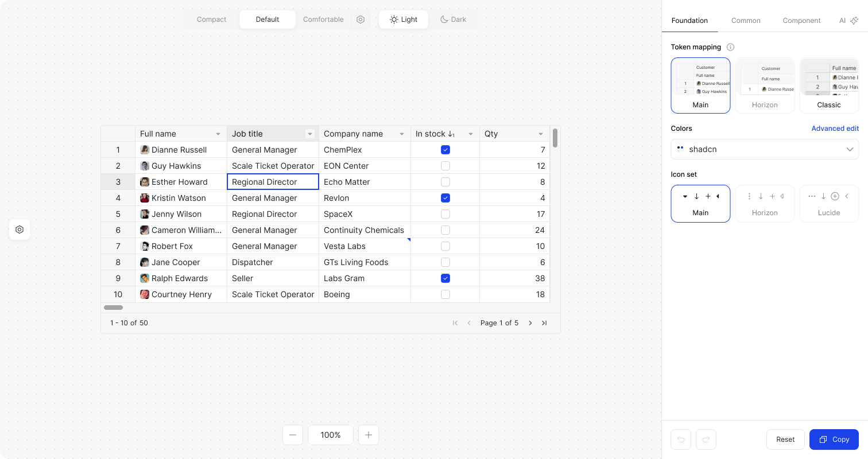Check In stock box for Guy Hawkins
Viewport: 868px width, 459px height.
(445, 166)
